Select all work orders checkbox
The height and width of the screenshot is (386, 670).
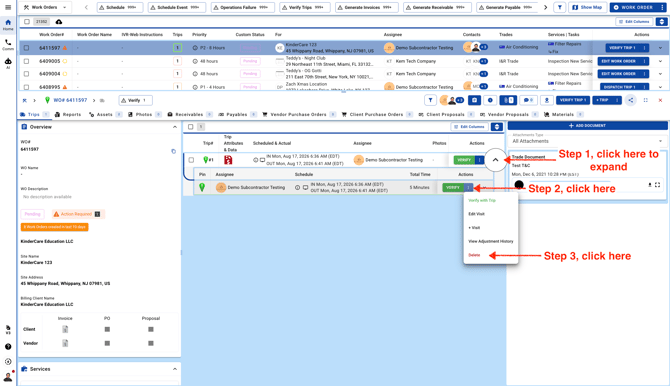coord(27,21)
